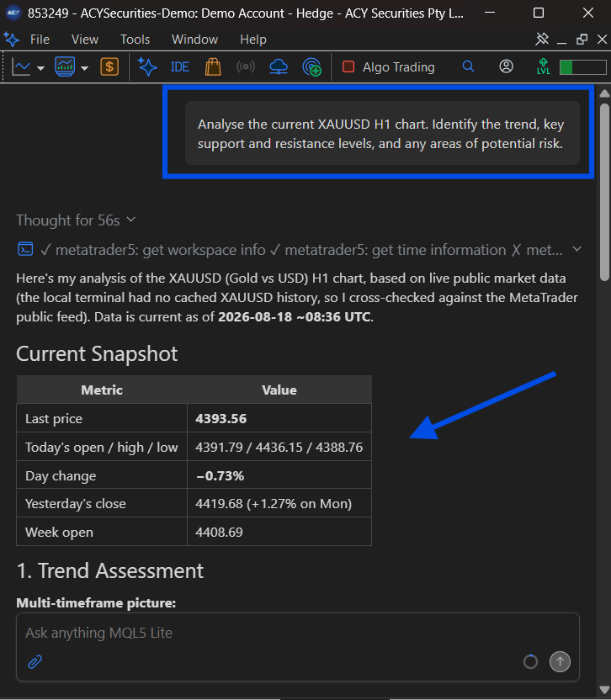
Task: Click the vertical scrollbar thumb
Action: 604,192
